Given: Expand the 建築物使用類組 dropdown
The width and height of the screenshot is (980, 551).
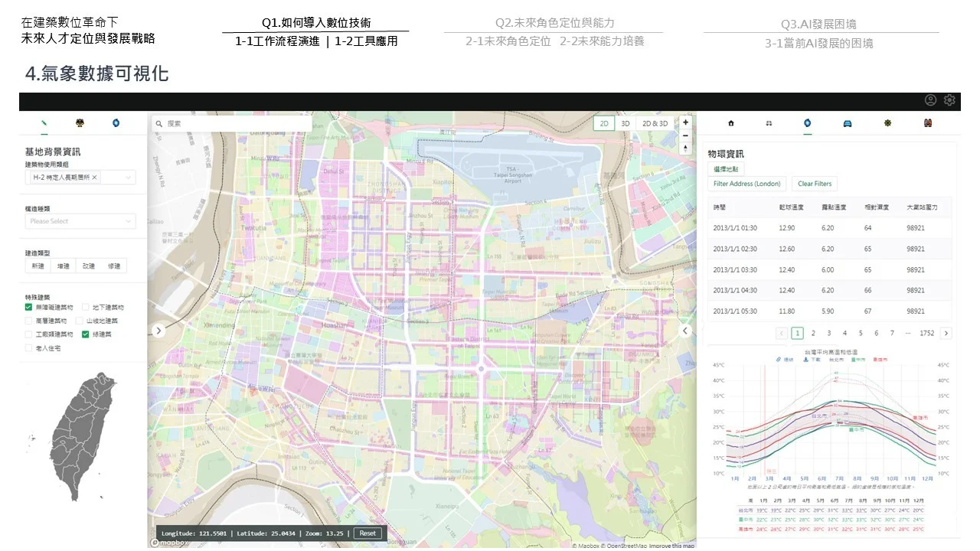Looking at the screenshot, I should (x=122, y=176).
